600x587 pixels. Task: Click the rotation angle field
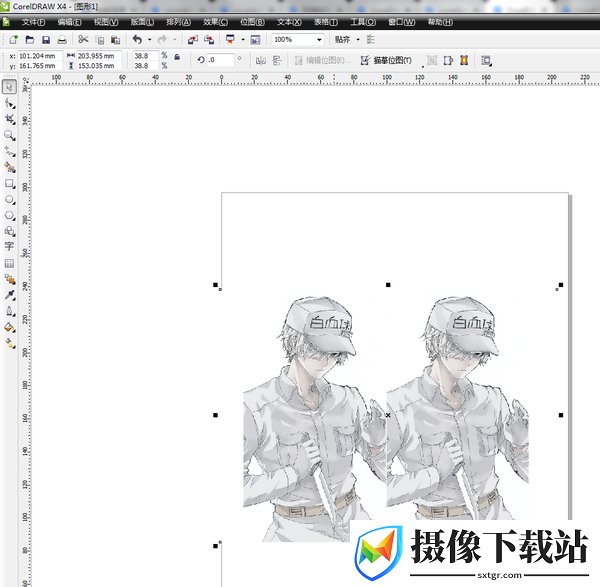[x=220, y=60]
